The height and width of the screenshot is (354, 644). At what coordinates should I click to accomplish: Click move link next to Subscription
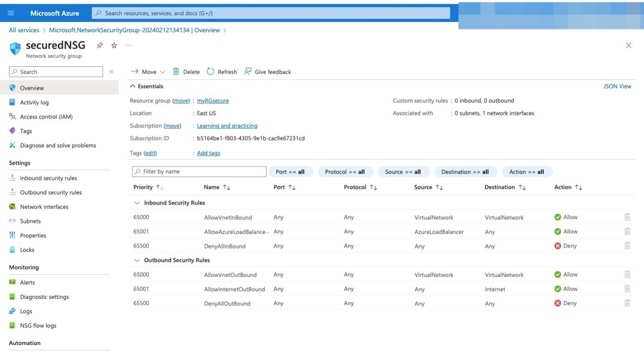(172, 126)
